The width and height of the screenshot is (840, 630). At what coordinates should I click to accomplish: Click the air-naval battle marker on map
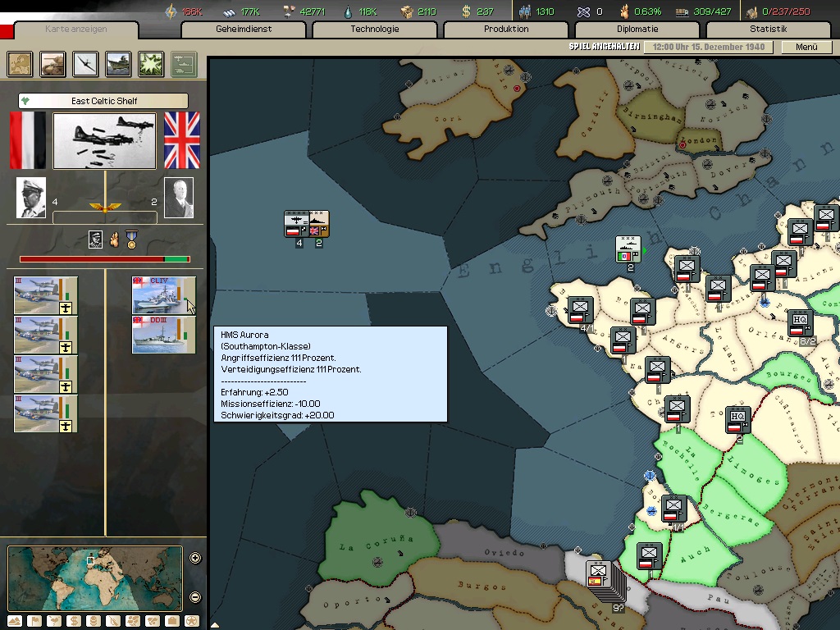tap(307, 224)
